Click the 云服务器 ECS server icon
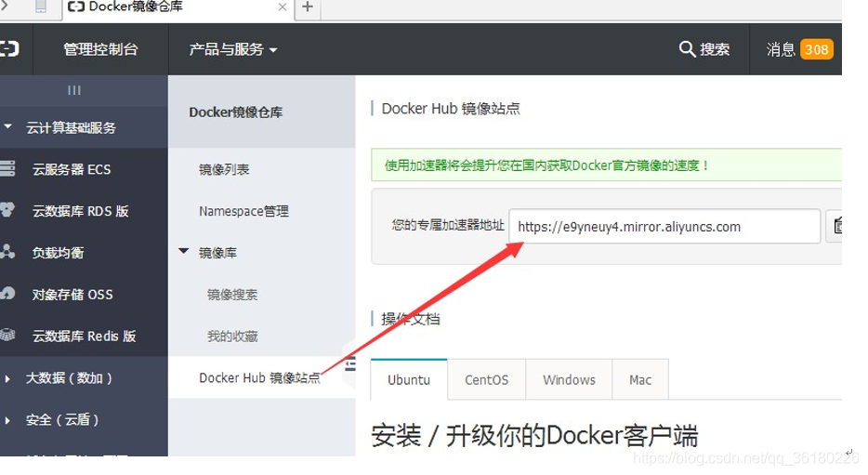Image resolution: width=868 pixels, height=475 pixels. coord(7,168)
